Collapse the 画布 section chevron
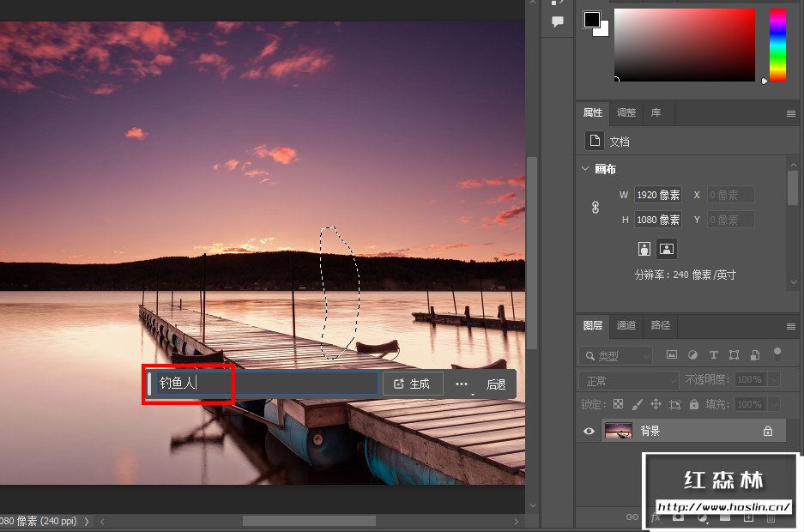 click(x=585, y=168)
